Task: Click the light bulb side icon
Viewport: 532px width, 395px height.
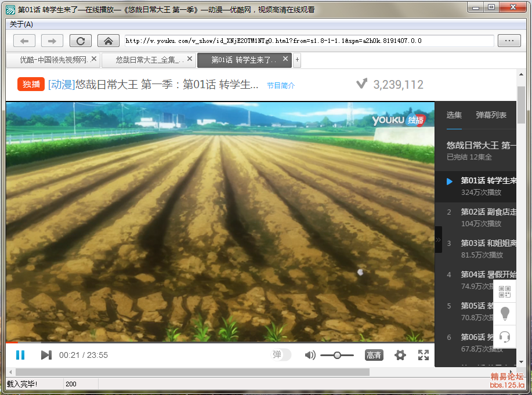Action: [x=505, y=314]
